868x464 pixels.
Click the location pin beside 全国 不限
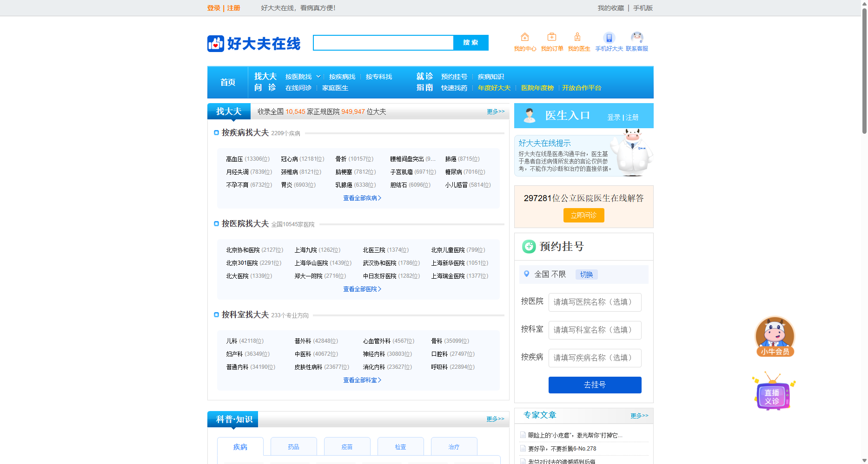point(527,274)
